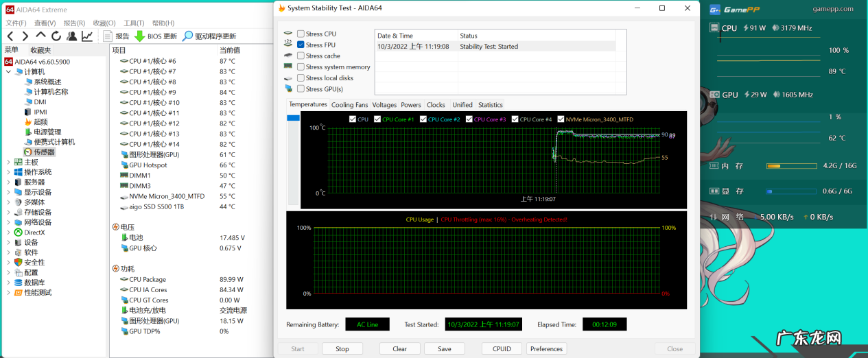Viewport: 868px width, 358px height.
Task: Switch to the Cooling Fans tab
Action: (349, 105)
